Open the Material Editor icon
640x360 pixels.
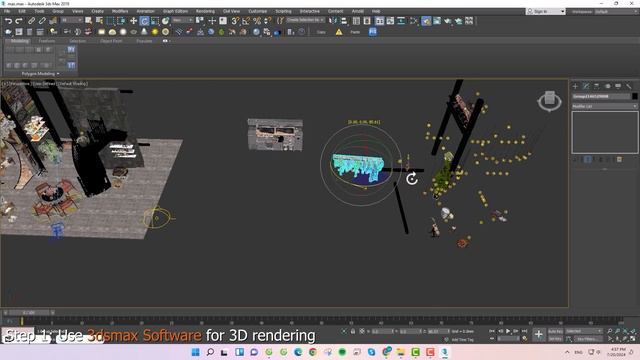pos(413,21)
